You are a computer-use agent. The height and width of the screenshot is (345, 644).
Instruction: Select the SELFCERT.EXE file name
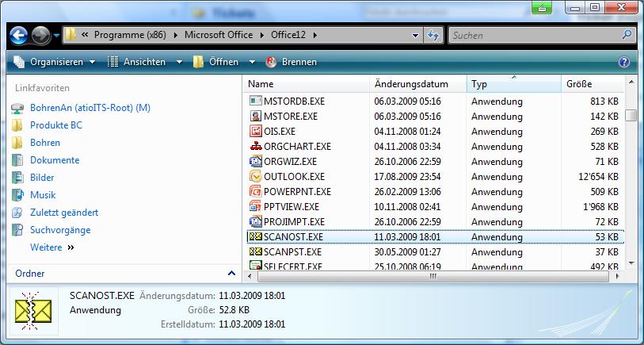(x=293, y=266)
